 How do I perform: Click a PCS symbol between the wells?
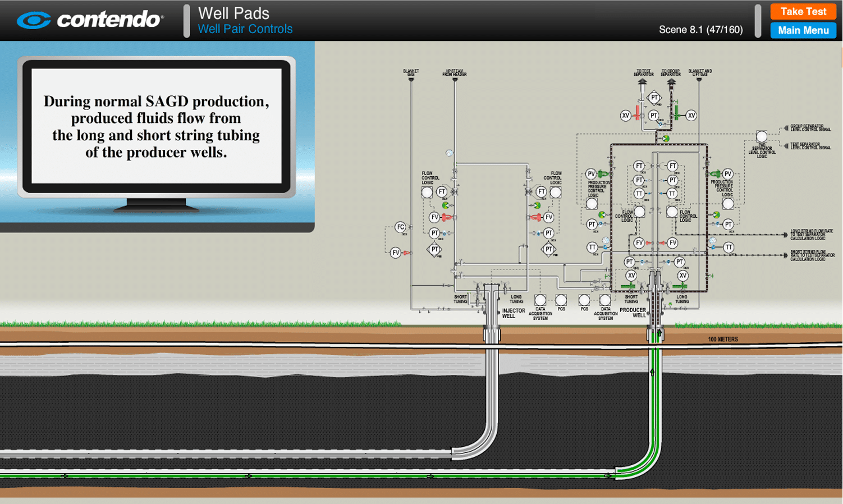click(x=561, y=301)
